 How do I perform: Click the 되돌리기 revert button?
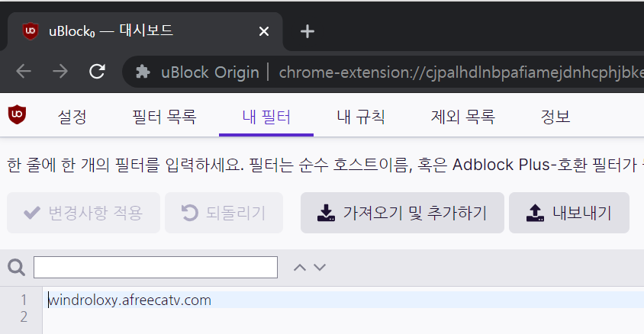pyautogui.click(x=224, y=213)
